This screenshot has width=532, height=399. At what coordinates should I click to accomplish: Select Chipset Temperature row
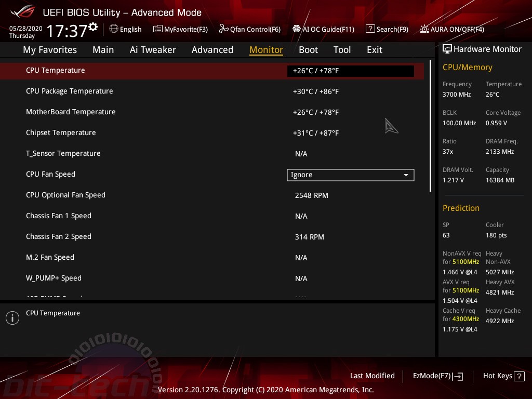click(212, 132)
